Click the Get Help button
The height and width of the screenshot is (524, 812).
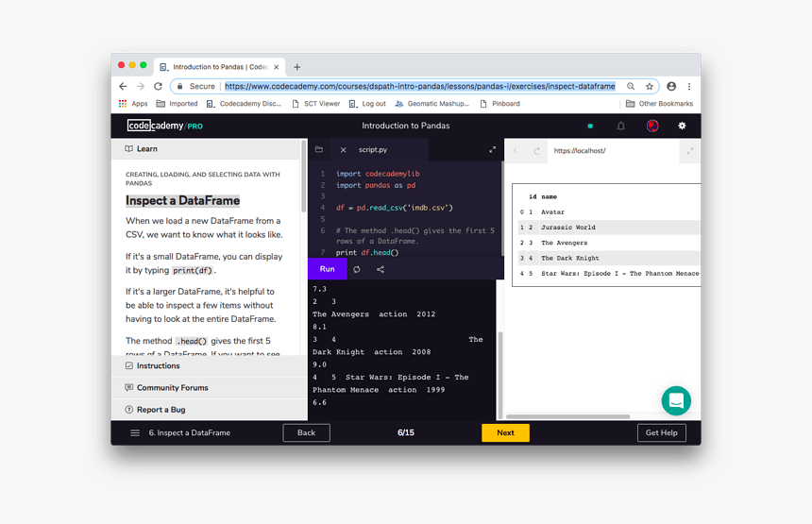661,432
